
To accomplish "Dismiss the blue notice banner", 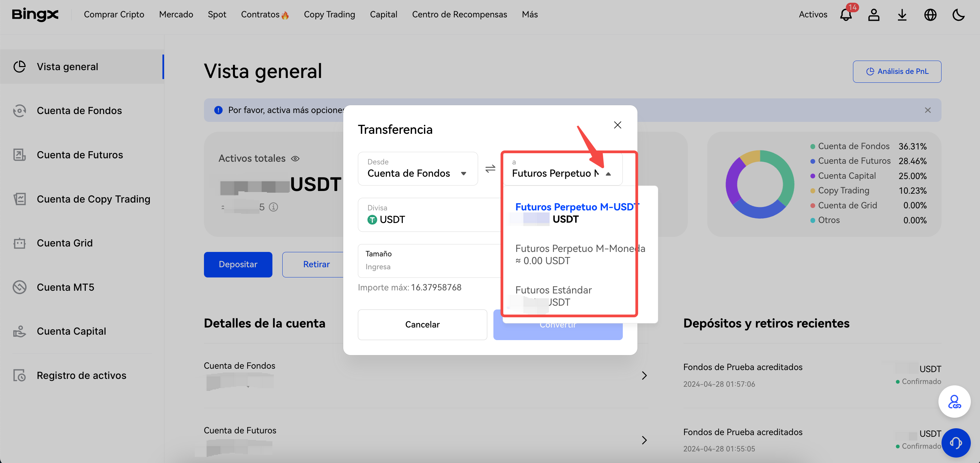I will point(928,110).
